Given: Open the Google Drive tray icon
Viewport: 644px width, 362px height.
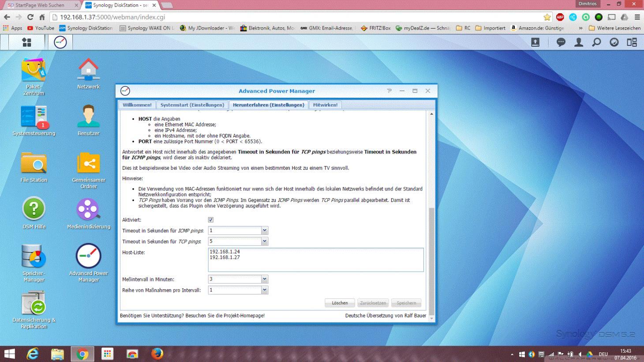Looking at the screenshot, I should [590, 355].
